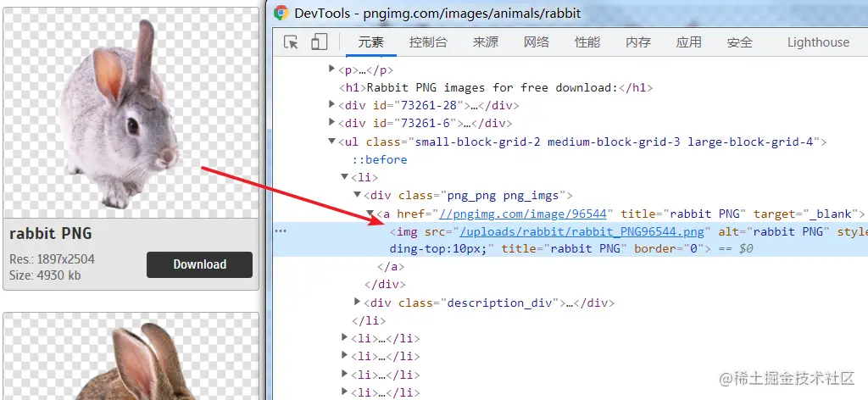
Task: Expand the collapsed <p> element
Action: [x=332, y=69]
